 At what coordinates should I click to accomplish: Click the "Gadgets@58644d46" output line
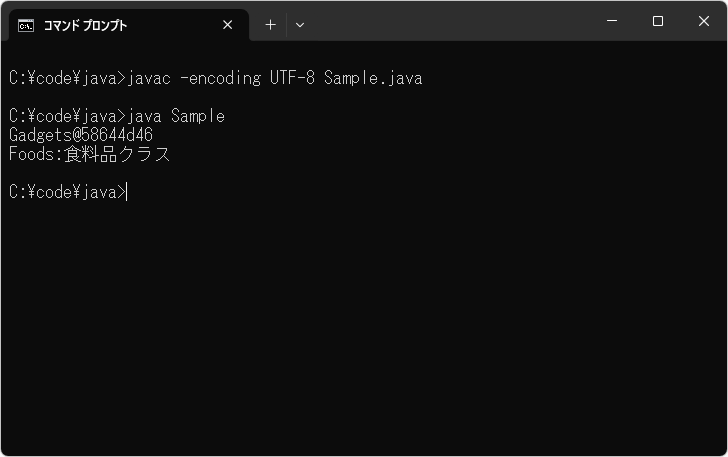(81, 135)
